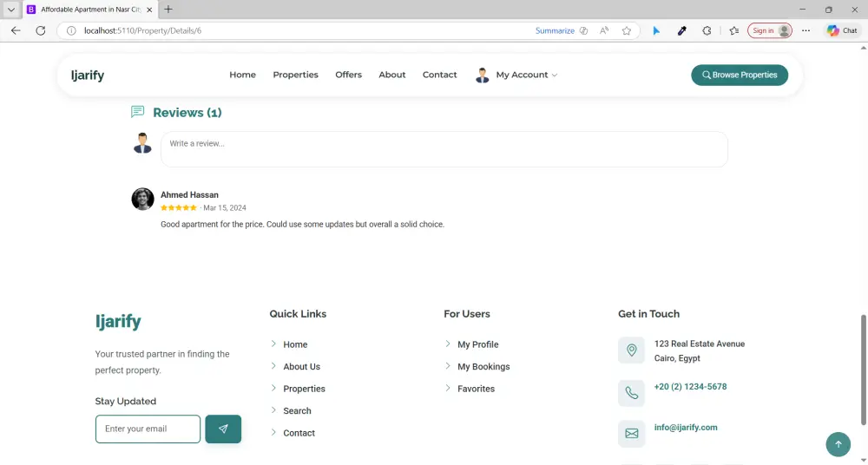Focus the Write a review text box
The height and width of the screenshot is (465, 868).
[444, 149]
